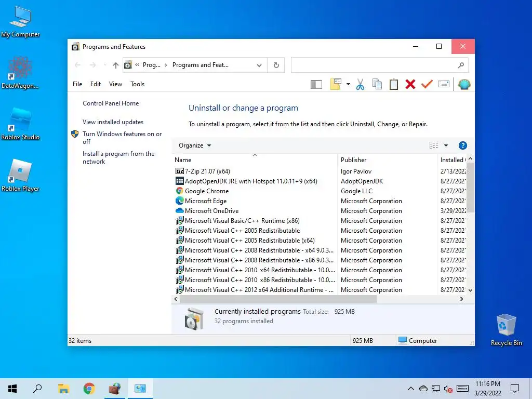The image size is (532, 399).
Task: Click the Prog... breadcrumb in the address bar
Action: pyautogui.click(x=151, y=65)
